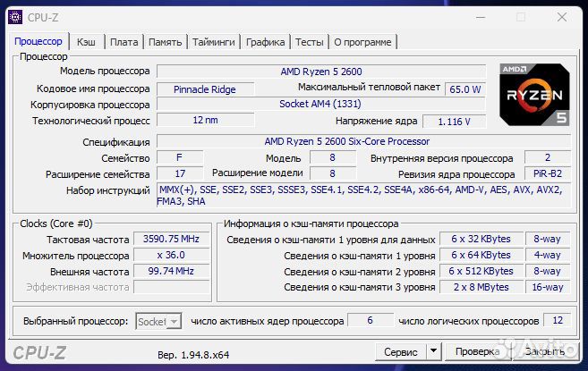This screenshot has width=588, height=371.
Task: Click the x 36.0 multiplier value
Action: (171, 255)
